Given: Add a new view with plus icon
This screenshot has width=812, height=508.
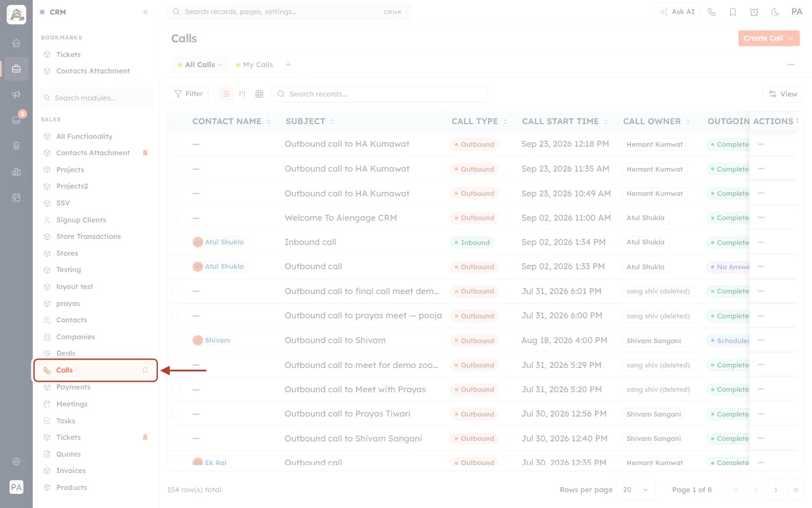Looking at the screenshot, I should click(288, 64).
